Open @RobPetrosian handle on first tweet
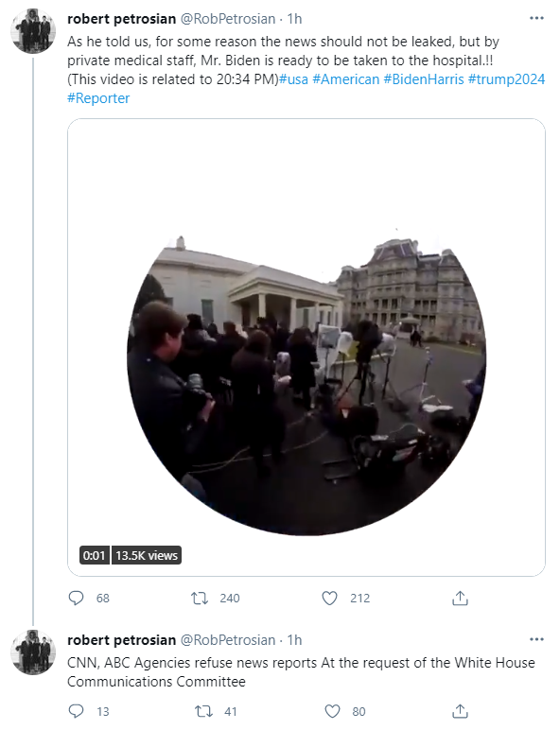The height and width of the screenshot is (730, 560). tap(228, 19)
